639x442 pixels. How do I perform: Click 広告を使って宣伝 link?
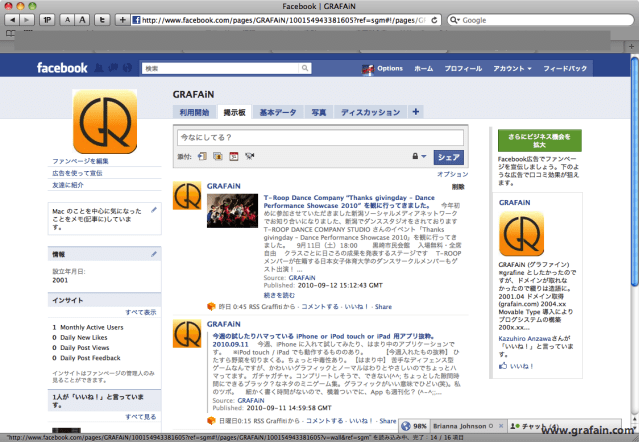click(77, 173)
